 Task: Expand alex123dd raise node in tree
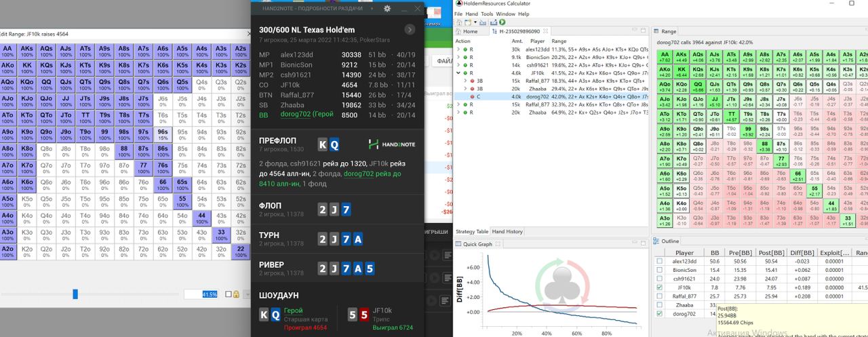[x=458, y=49]
